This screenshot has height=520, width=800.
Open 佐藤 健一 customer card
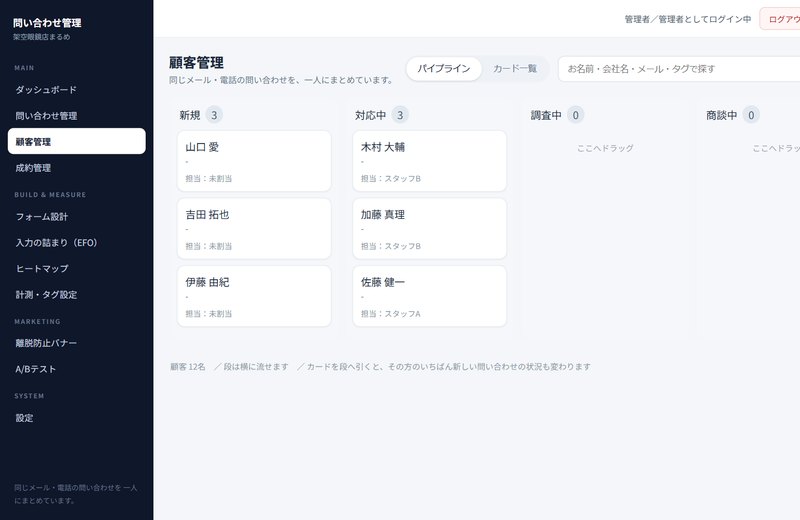tap(430, 296)
